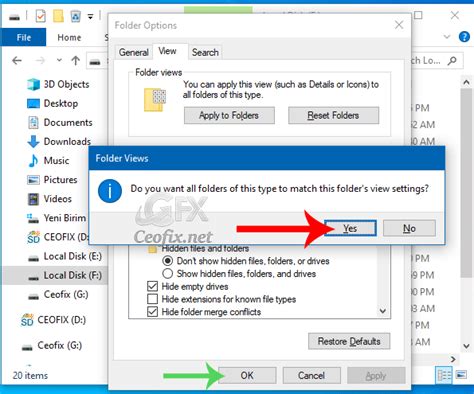The image size is (474, 394).
Task: Click the Back navigation arrow
Action: coord(17,61)
